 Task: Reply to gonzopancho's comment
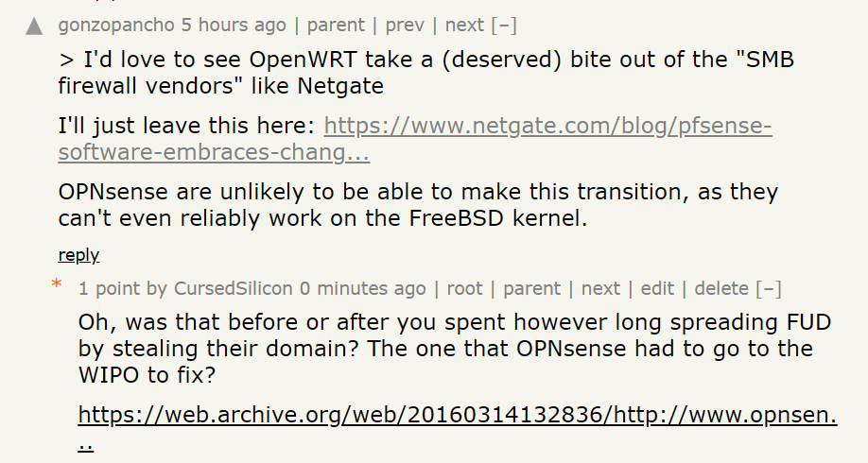(78, 255)
